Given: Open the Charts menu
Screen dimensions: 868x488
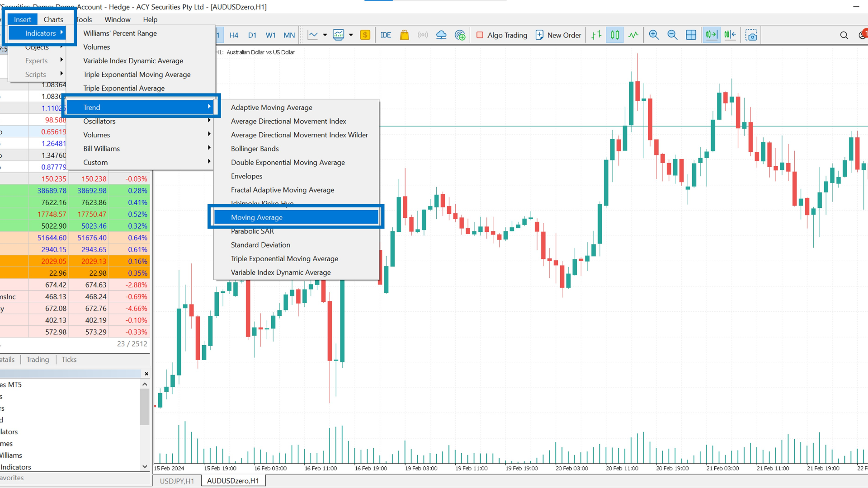Looking at the screenshot, I should click(x=53, y=19).
